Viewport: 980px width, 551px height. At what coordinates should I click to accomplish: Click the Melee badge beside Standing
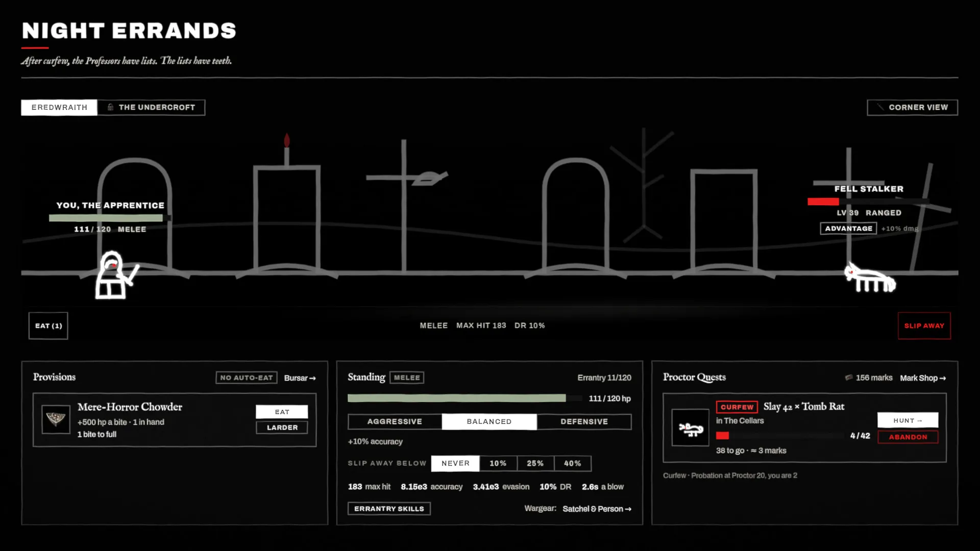point(407,378)
